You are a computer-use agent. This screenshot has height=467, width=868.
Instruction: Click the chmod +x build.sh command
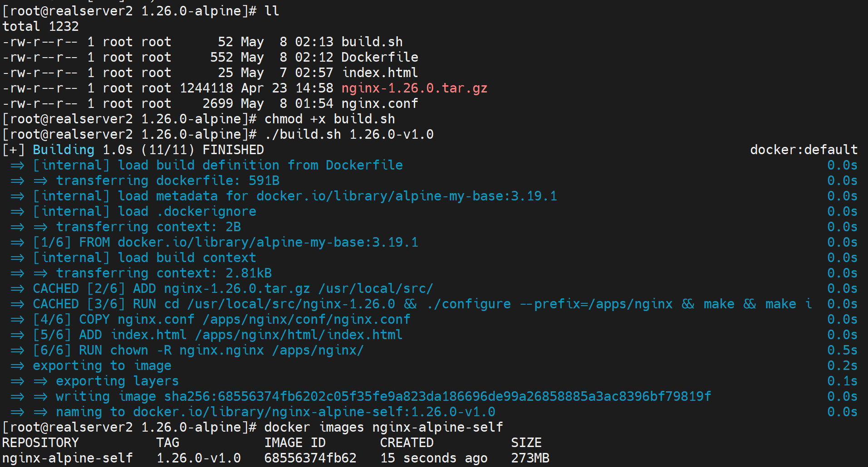(x=329, y=119)
